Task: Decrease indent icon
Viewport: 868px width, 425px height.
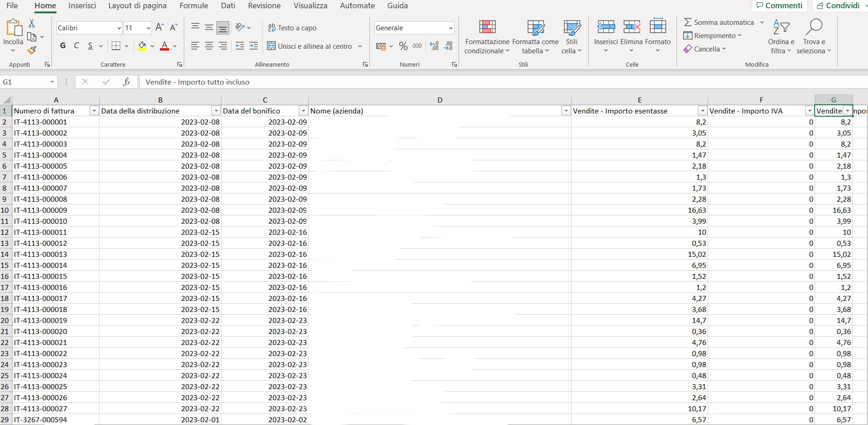Action: [240, 46]
